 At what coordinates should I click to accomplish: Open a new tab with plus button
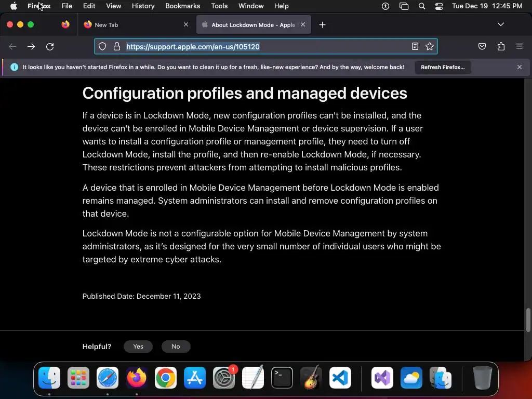pos(322,25)
